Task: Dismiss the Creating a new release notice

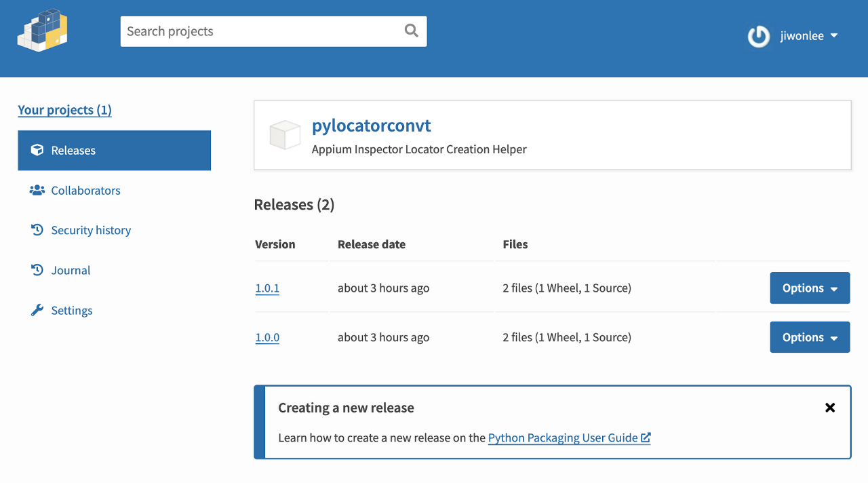Action: coord(830,408)
